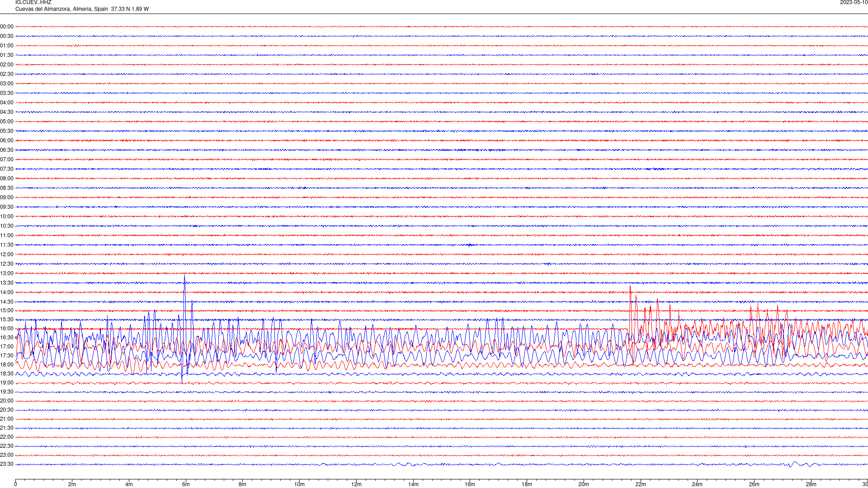Select the 13:00 time row label

[7, 273]
